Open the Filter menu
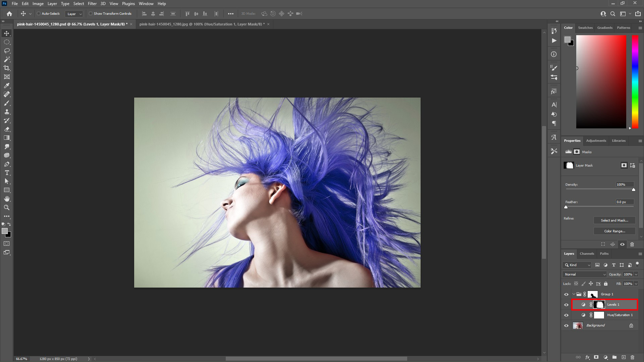This screenshot has height=362, width=644. pyautogui.click(x=92, y=4)
